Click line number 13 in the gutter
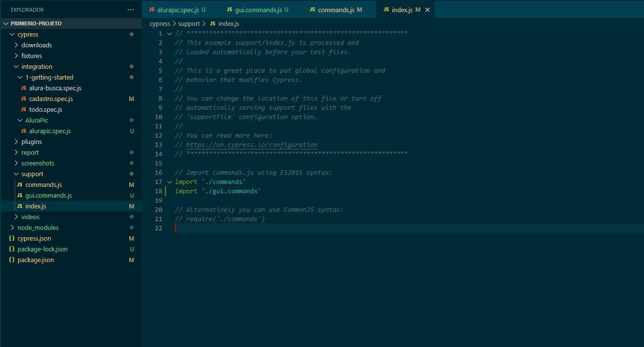The height and width of the screenshot is (347, 644). coord(158,144)
